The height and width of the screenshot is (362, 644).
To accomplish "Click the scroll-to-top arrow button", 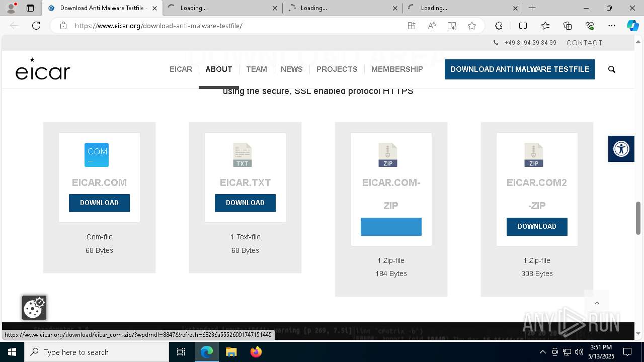I will (x=597, y=303).
